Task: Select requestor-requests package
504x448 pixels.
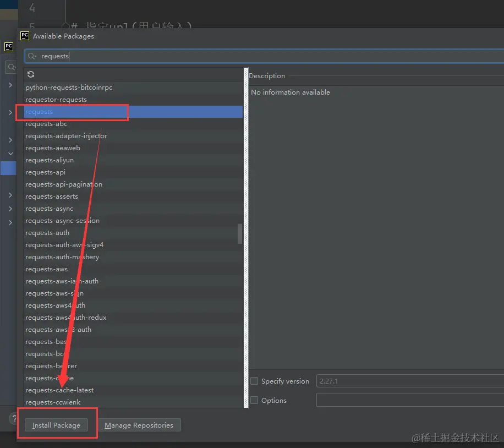Action: click(133, 100)
